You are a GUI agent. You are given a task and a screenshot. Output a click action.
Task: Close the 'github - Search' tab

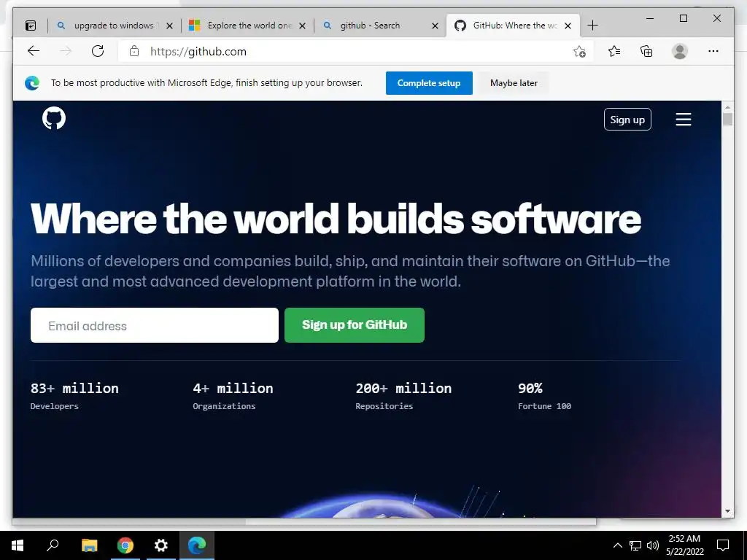point(435,26)
